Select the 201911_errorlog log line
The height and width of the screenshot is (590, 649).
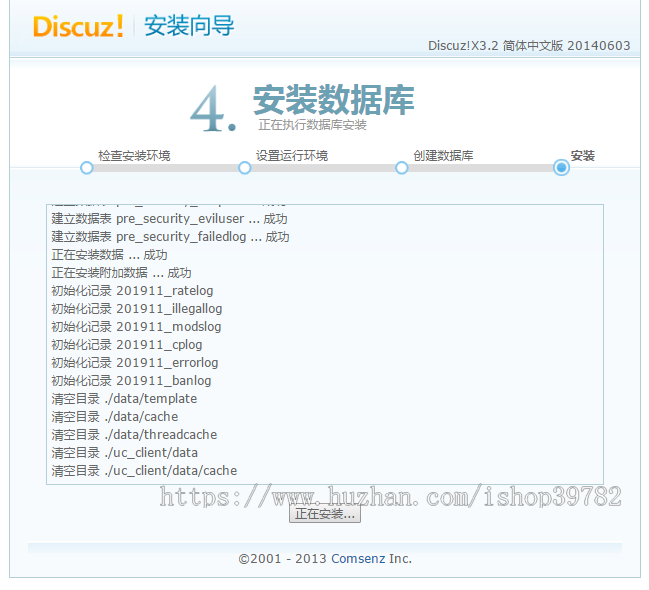tap(135, 363)
